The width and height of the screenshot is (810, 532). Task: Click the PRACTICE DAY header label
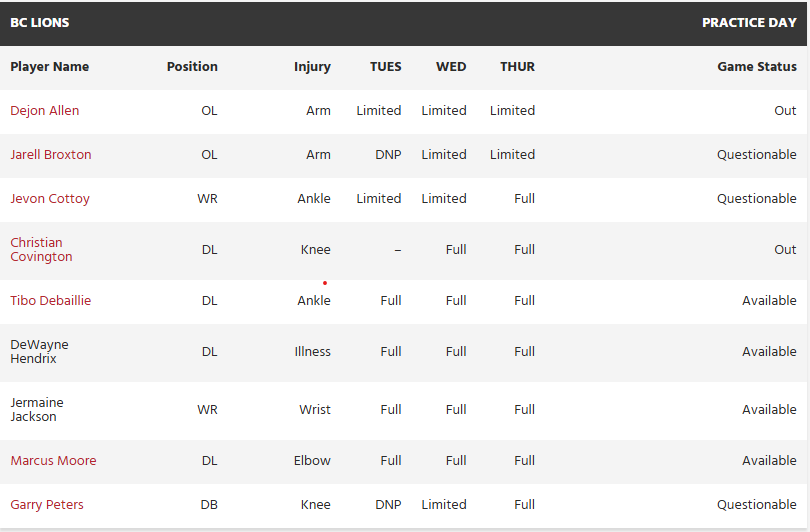749,22
